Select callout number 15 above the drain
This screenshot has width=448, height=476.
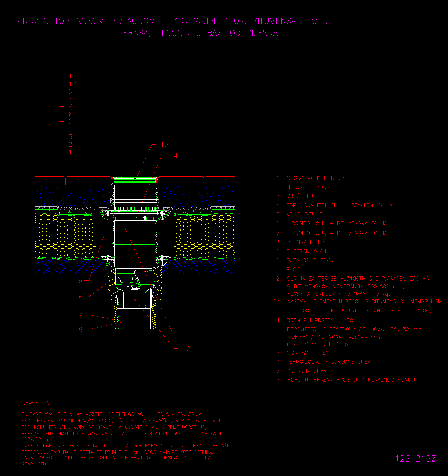click(x=164, y=145)
